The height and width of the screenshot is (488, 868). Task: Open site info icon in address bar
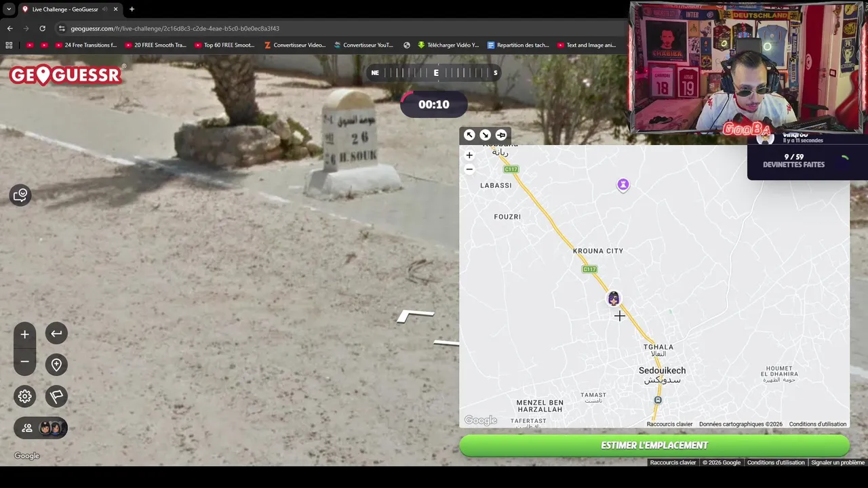[62, 28]
